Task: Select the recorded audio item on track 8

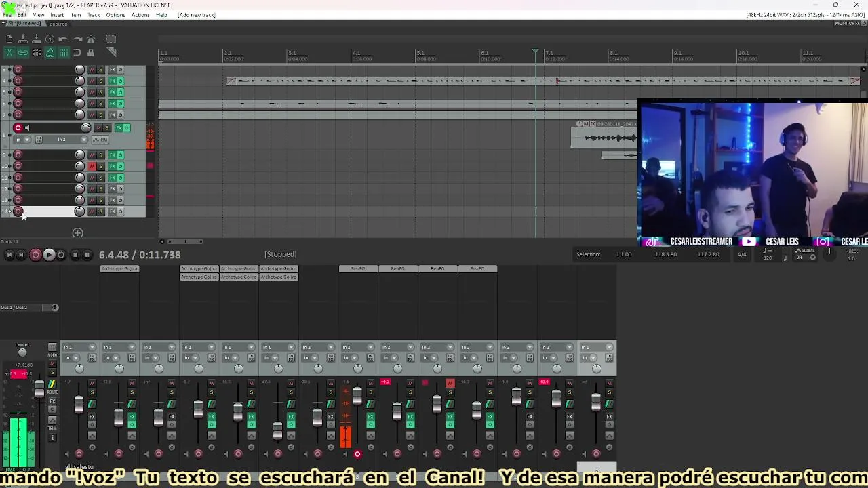Action: click(x=604, y=138)
